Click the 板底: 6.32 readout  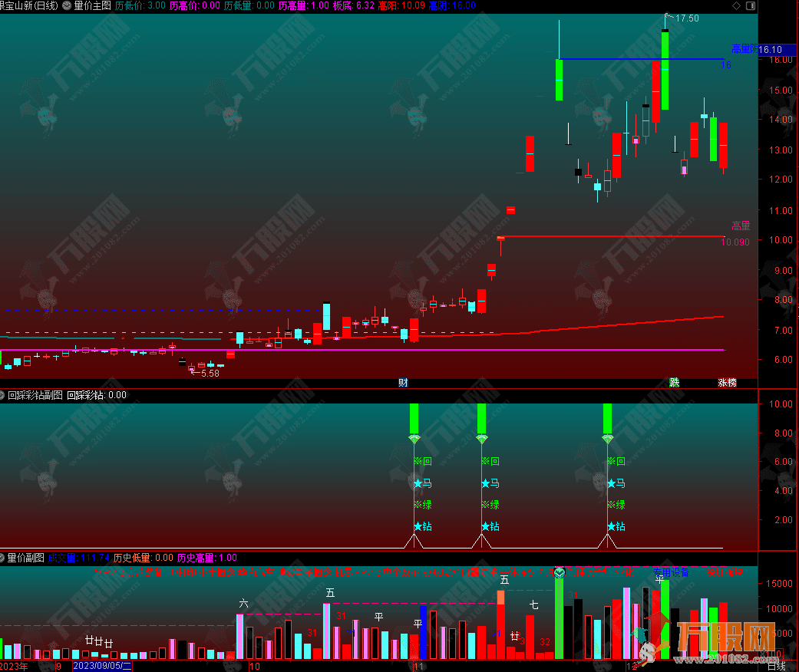[354, 5]
